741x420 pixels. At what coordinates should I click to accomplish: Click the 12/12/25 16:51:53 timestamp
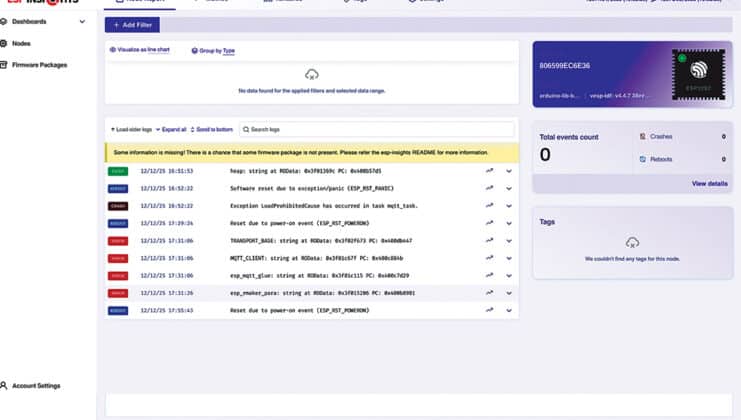[167, 171]
